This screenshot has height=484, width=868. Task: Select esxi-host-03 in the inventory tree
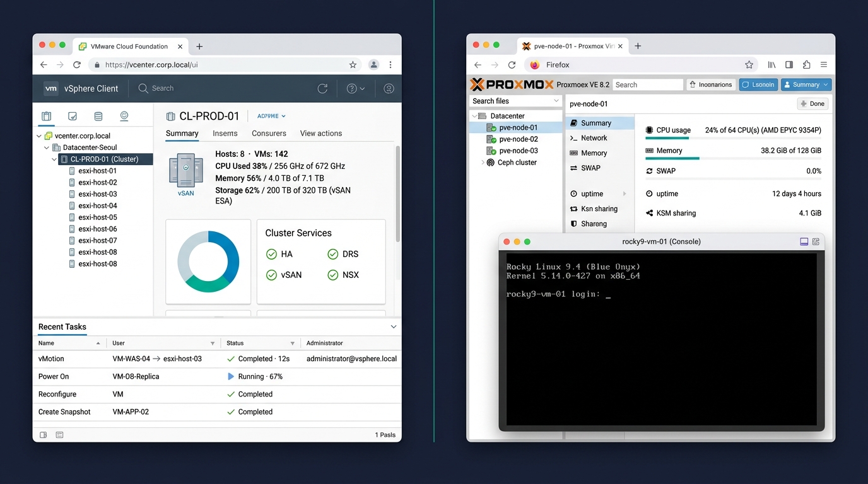tap(97, 194)
